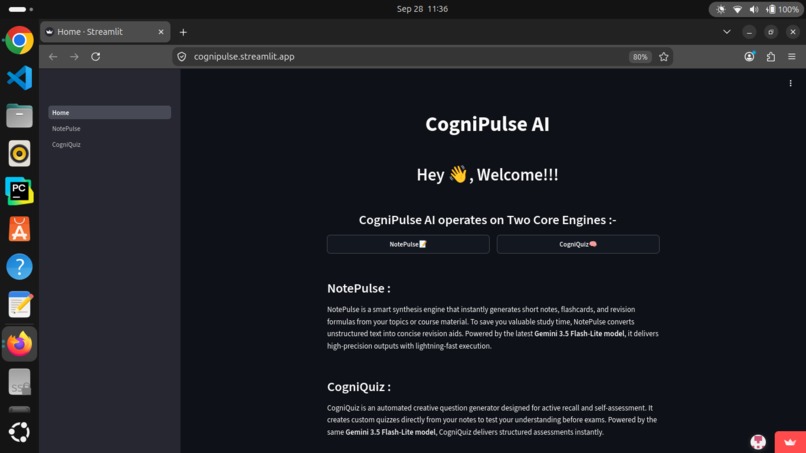Select the Home - Streamlit tab
Viewport: 806px width, 453px height.
click(x=105, y=32)
